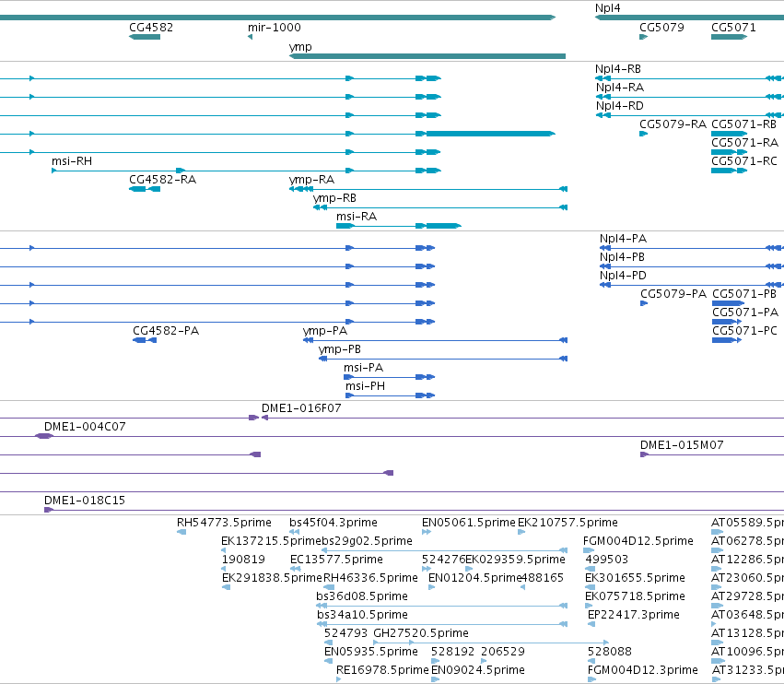This screenshot has height=684, width=784.
Task: Select the EC13577.5prime EST label
Action: click(x=336, y=560)
